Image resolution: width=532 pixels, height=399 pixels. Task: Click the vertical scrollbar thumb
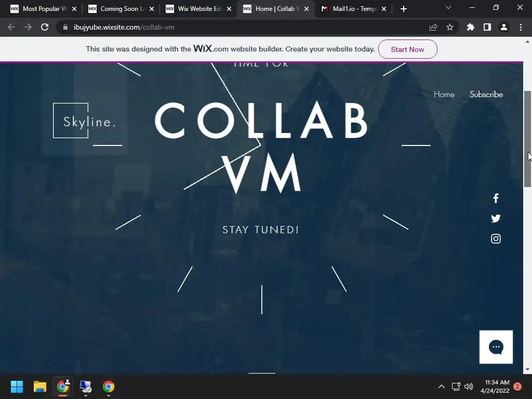pos(527,139)
